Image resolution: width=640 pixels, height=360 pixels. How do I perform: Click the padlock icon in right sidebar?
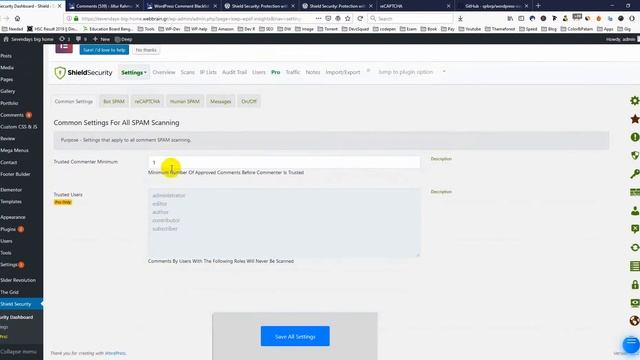[x=635, y=284]
